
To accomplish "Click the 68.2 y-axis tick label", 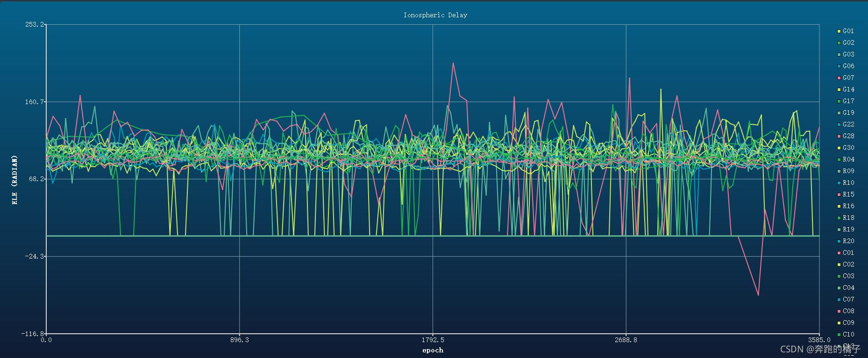I will click(x=36, y=179).
